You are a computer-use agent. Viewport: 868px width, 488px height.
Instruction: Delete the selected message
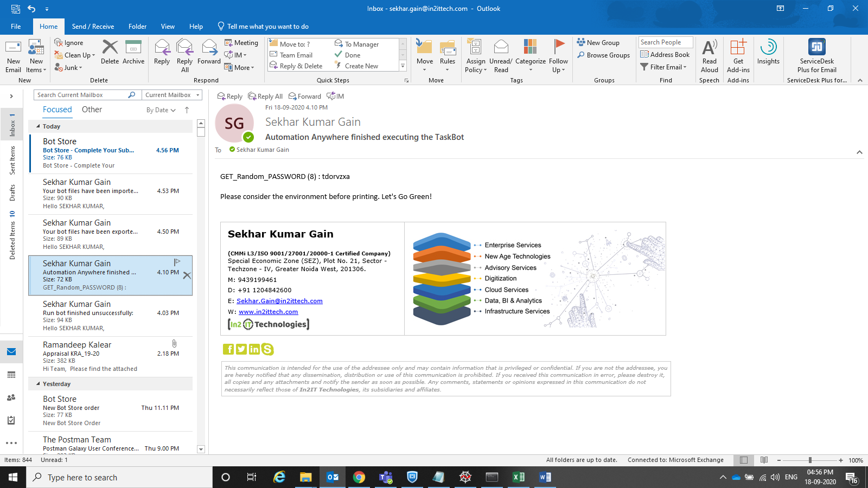point(110,53)
